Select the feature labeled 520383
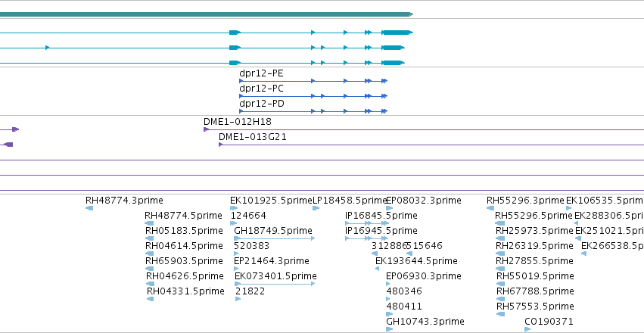 click(252, 245)
